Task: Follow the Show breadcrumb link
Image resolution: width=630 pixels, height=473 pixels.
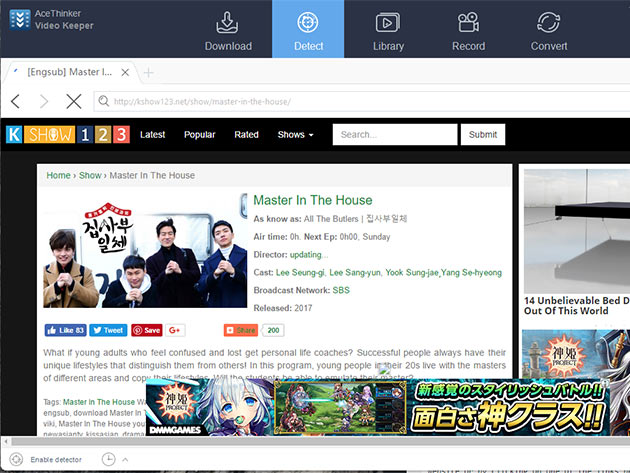Action: (x=90, y=175)
